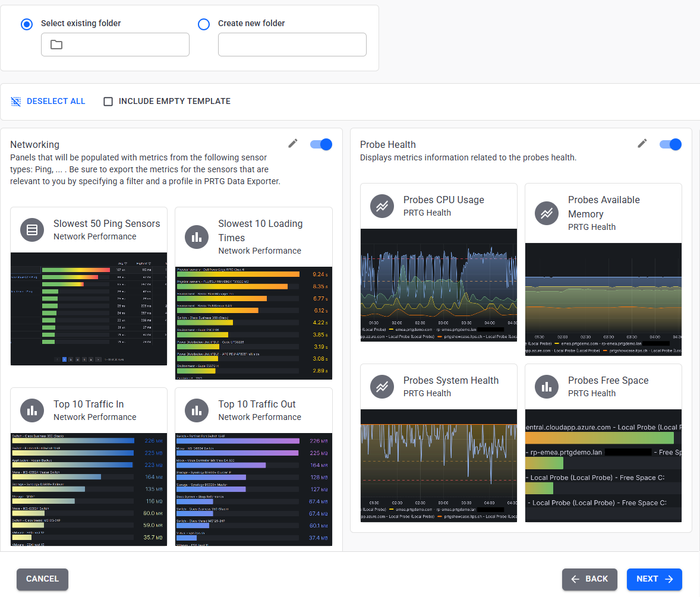Disable the Probe Health group switch
This screenshot has height=597, width=700.
(x=670, y=144)
